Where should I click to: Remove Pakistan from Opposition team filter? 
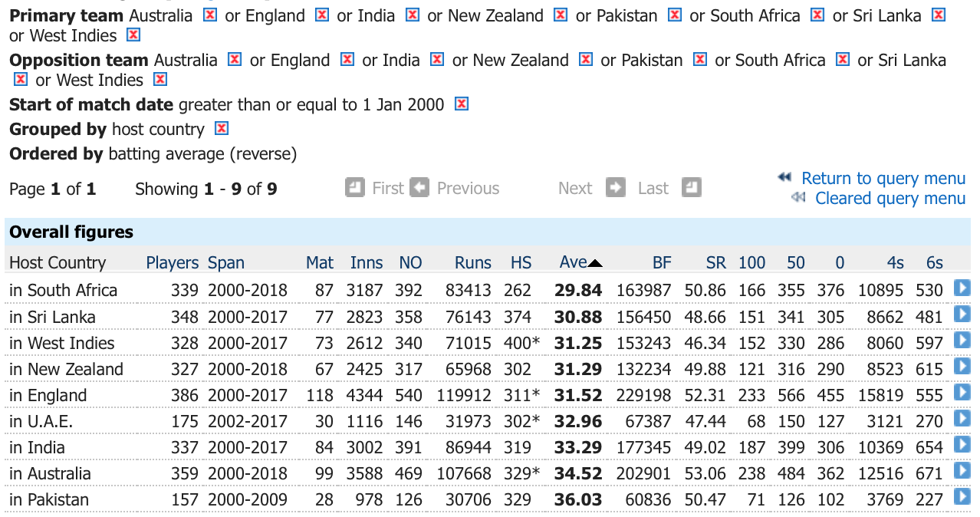tap(699, 59)
